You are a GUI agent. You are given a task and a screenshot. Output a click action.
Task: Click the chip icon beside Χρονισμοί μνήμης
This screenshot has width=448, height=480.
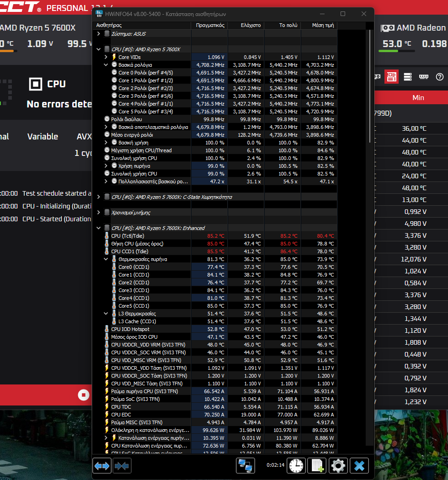[107, 212]
